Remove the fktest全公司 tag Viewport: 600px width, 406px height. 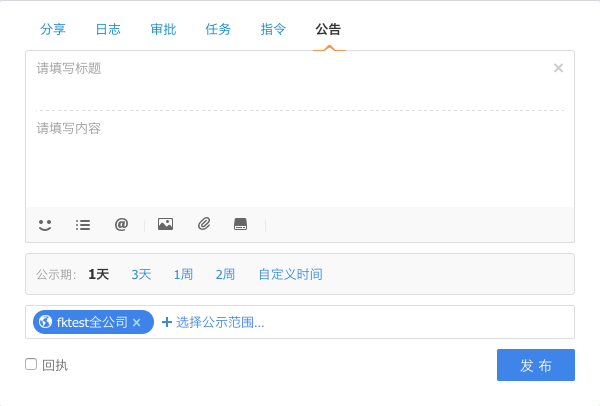tap(137, 322)
